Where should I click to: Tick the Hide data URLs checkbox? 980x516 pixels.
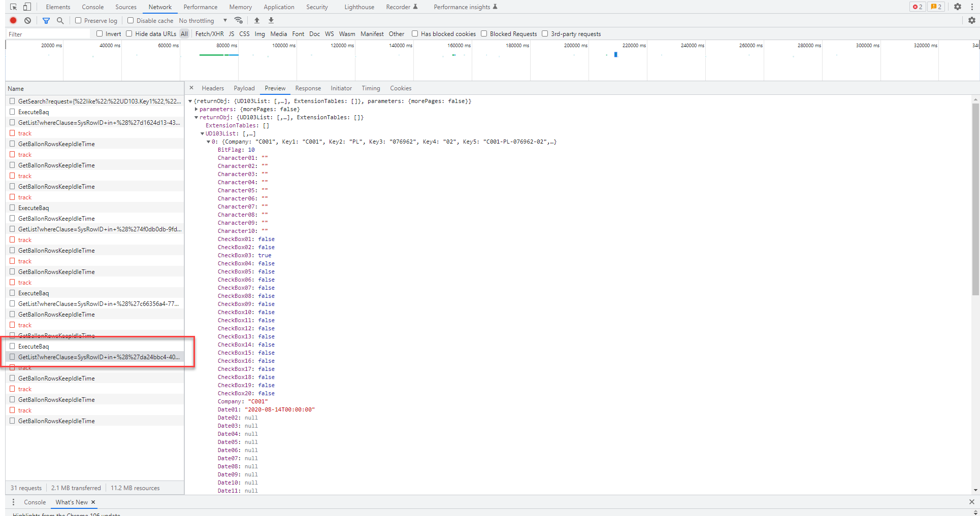tap(129, 33)
